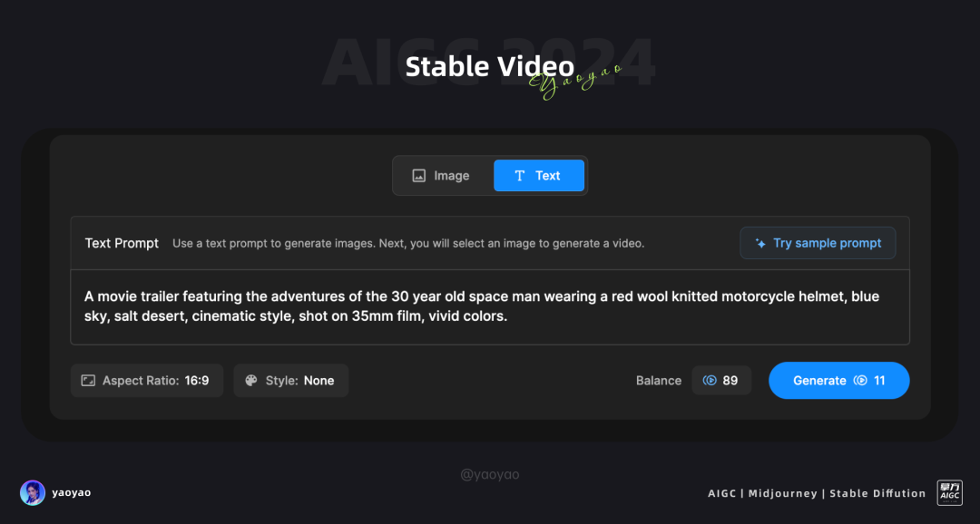Switch to the Image tab
This screenshot has height=524, width=980.
tap(441, 176)
